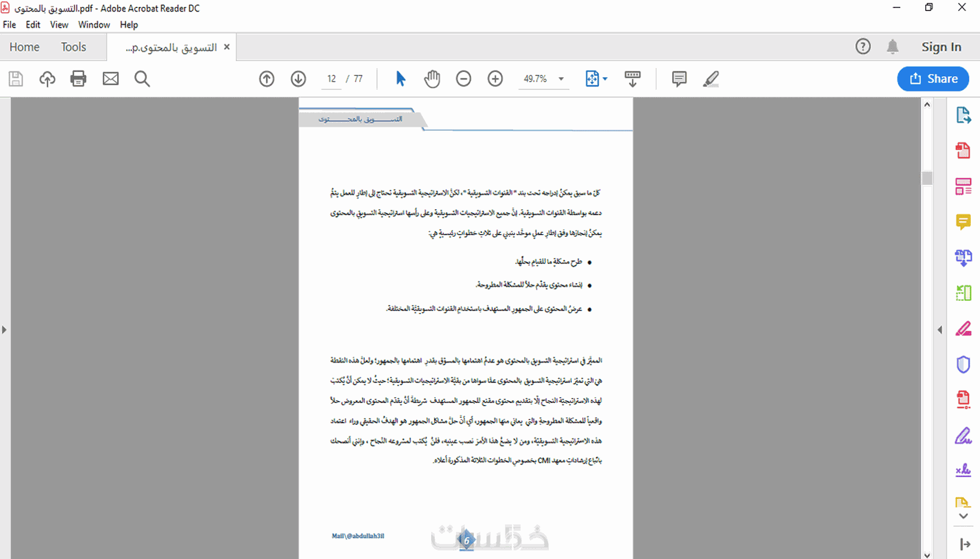Open the Comment tool

pos(964,222)
